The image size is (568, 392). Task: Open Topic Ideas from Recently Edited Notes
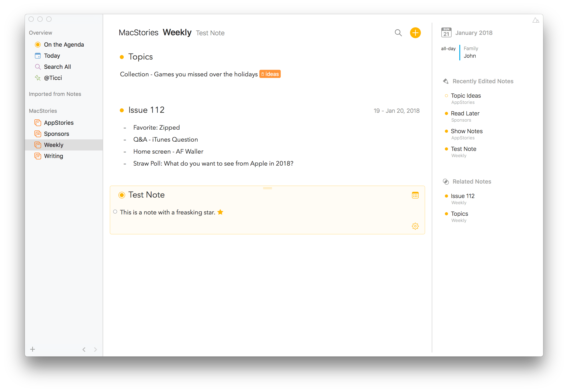point(466,96)
